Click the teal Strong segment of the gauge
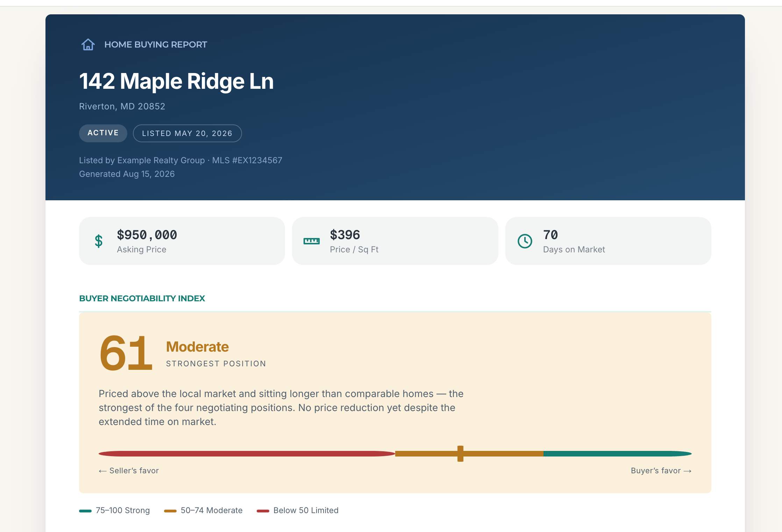This screenshot has width=782, height=532. click(x=618, y=454)
